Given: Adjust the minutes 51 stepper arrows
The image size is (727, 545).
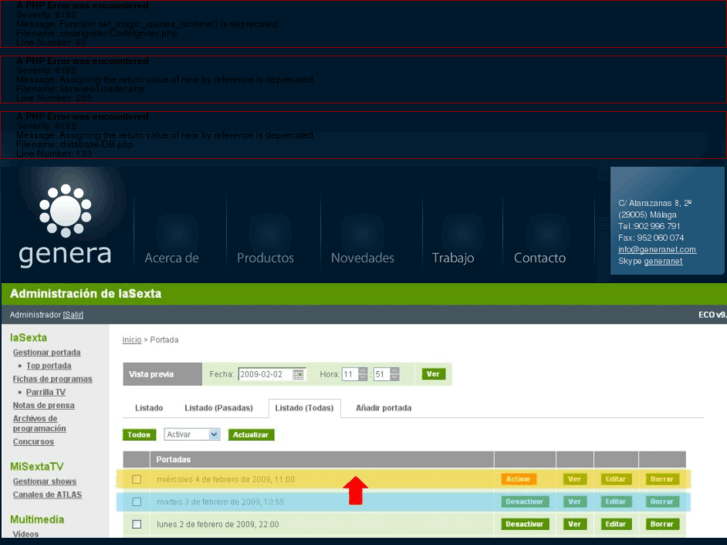Looking at the screenshot, I should [395, 374].
